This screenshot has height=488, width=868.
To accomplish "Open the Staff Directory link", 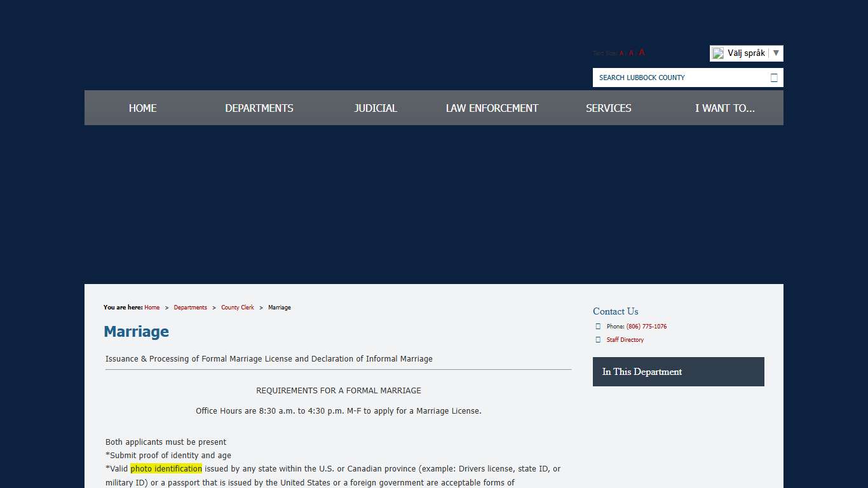I will 625,340.
